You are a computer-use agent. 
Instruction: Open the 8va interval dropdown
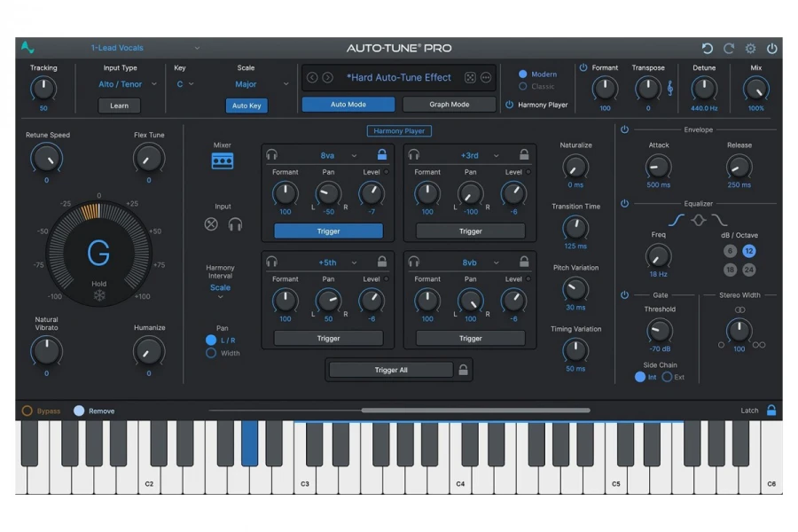[338, 155]
